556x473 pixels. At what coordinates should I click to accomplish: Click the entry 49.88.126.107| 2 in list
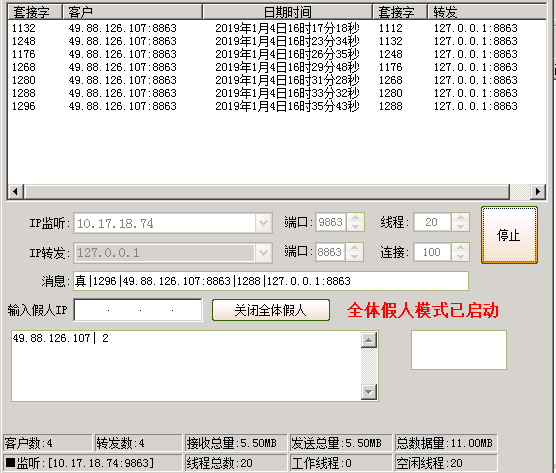point(61,338)
